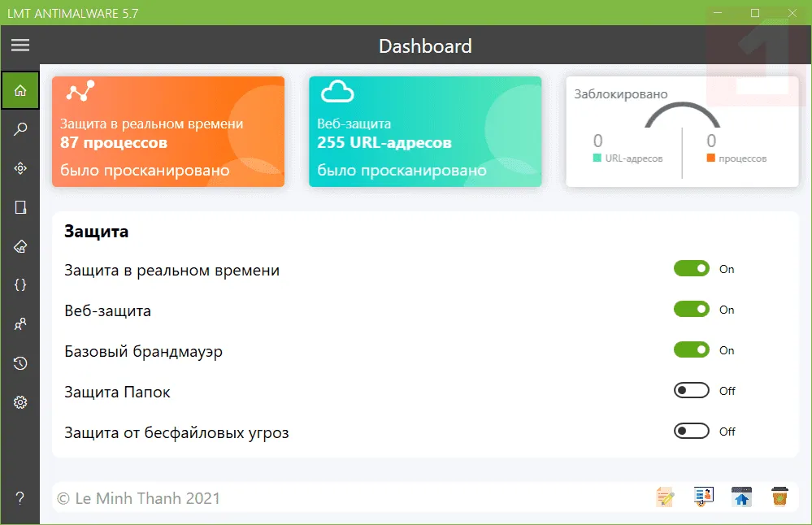Open the help question mark icon
812x525 pixels.
(x=20, y=498)
